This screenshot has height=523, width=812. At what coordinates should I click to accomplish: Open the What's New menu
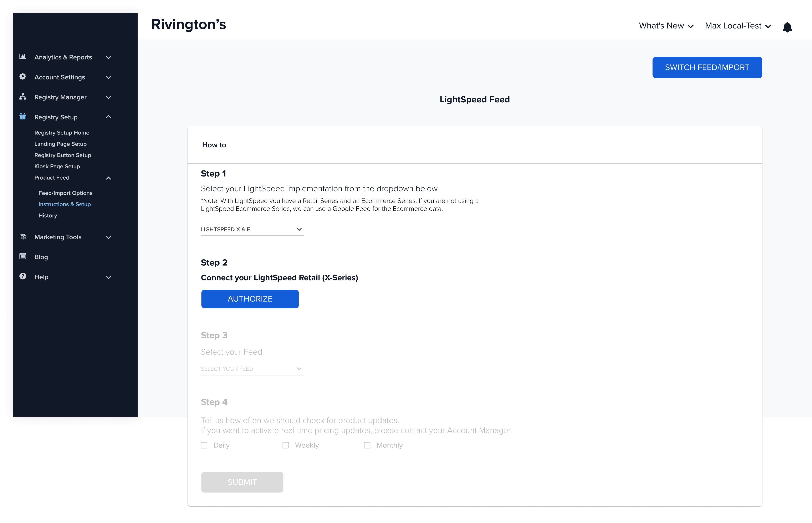click(x=666, y=26)
